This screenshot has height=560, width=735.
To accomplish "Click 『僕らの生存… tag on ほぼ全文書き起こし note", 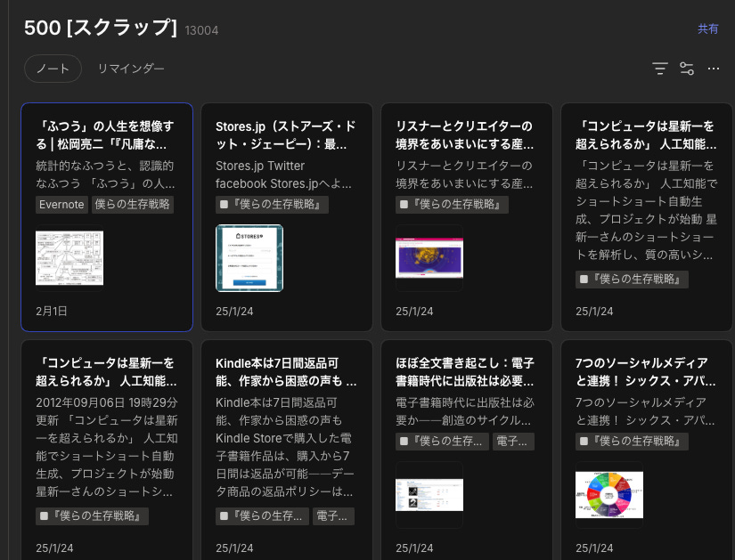I will pyautogui.click(x=442, y=441).
